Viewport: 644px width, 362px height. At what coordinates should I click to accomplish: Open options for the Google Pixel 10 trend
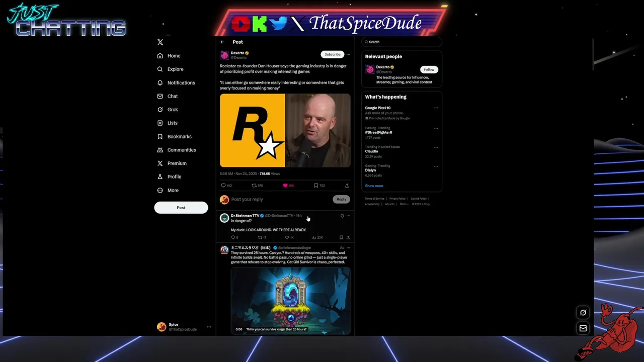click(x=436, y=108)
